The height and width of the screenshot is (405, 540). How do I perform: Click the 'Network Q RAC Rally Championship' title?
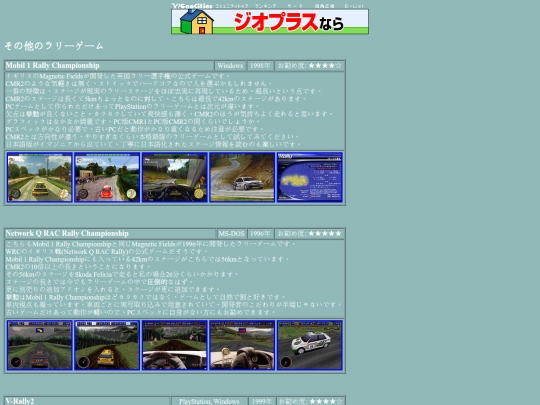67,233
